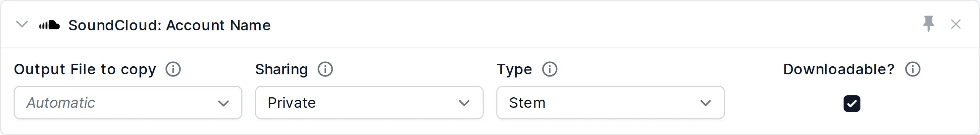Click the Downloadable? label text
Viewport: 980px width, 135px height.
pyautogui.click(x=839, y=69)
